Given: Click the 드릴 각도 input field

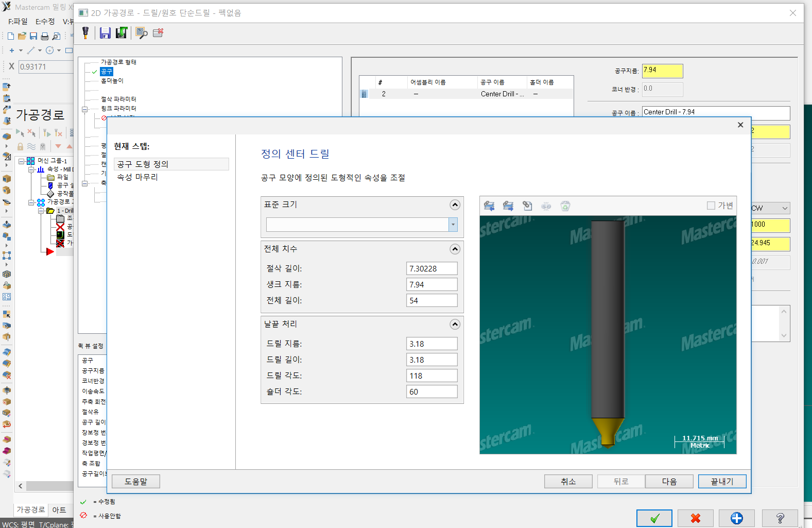Looking at the screenshot, I should click(432, 376).
